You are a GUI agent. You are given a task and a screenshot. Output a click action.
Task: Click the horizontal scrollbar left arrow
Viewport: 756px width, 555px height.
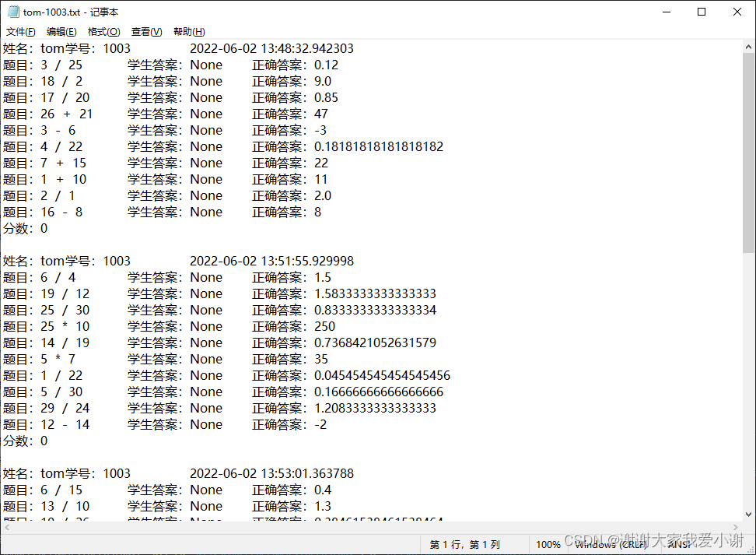pos(6,528)
